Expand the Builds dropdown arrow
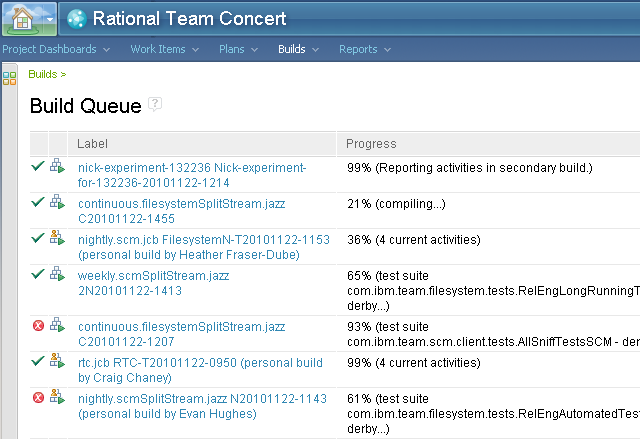Image resolution: width=640 pixels, height=439 pixels. tap(316, 50)
